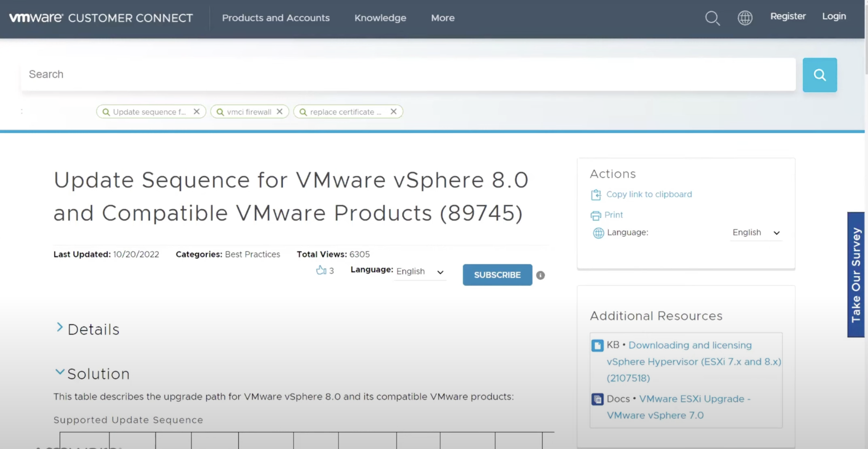
Task: Open the globe language selector in header
Action: [x=745, y=18]
